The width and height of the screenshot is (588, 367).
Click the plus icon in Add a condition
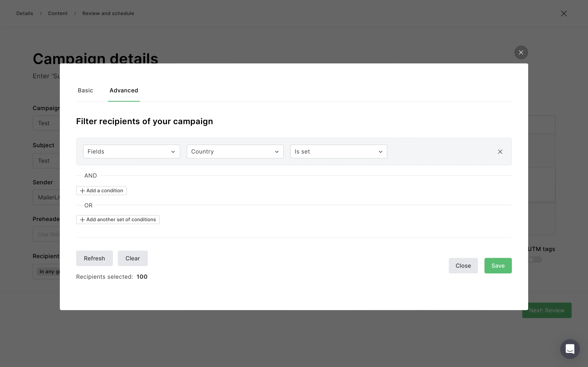tap(82, 191)
